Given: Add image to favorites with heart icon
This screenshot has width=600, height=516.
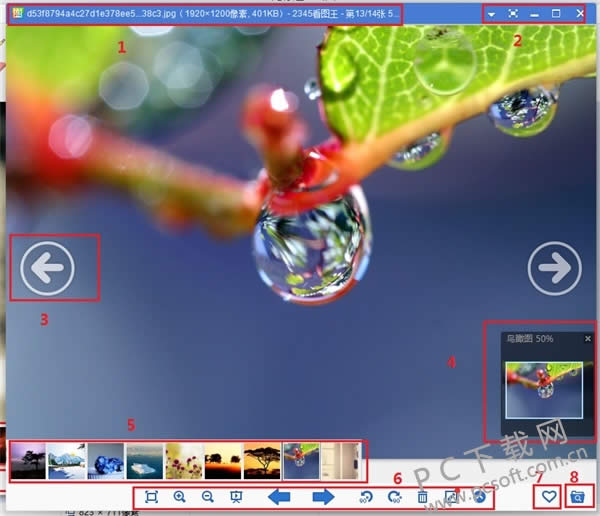Looking at the screenshot, I should pos(549,497).
